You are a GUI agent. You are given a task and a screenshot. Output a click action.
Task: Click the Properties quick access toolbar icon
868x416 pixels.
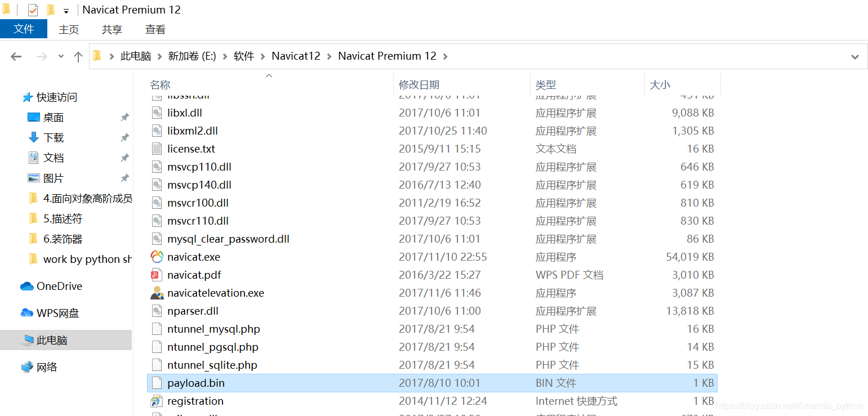click(x=33, y=10)
